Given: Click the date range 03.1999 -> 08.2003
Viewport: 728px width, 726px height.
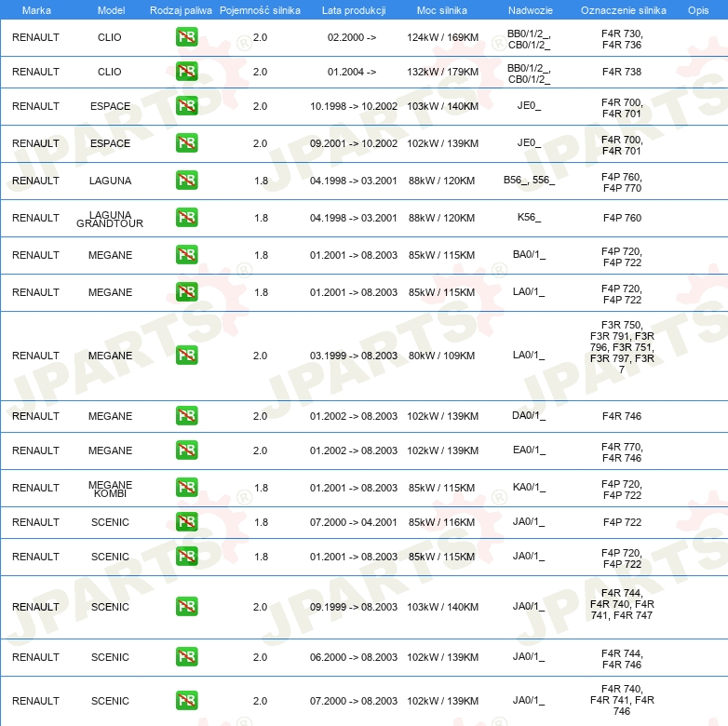Looking at the screenshot, I should [354, 356].
